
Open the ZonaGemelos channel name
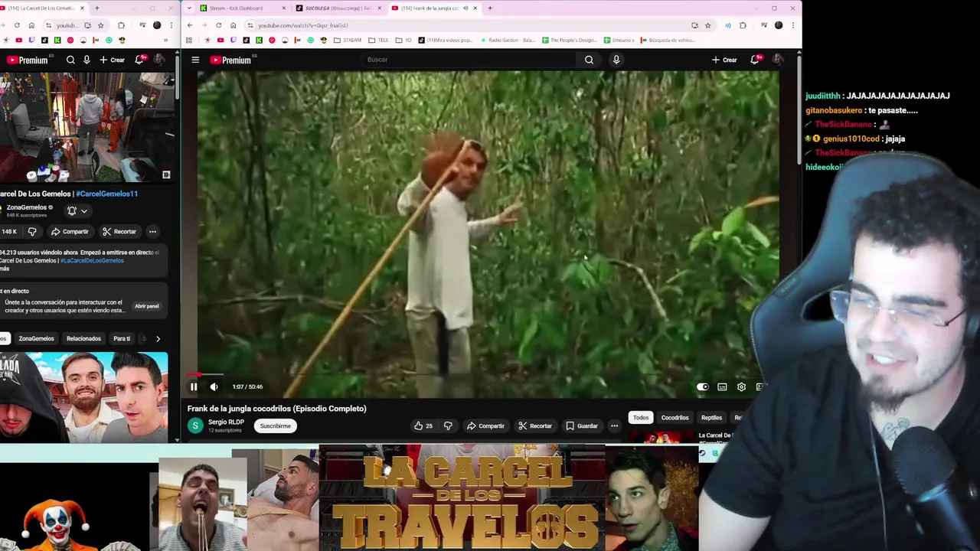coord(25,207)
